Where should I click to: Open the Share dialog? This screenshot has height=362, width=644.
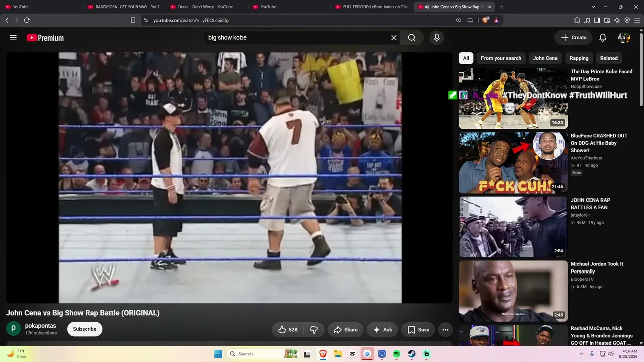coord(345,330)
